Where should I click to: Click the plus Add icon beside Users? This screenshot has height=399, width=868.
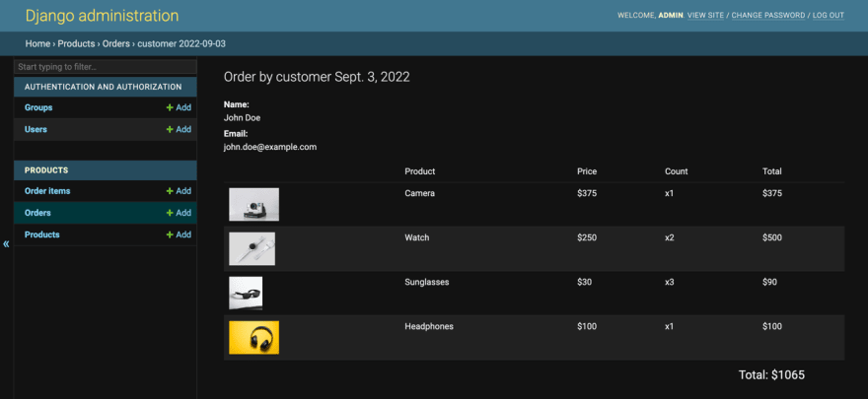pos(170,129)
